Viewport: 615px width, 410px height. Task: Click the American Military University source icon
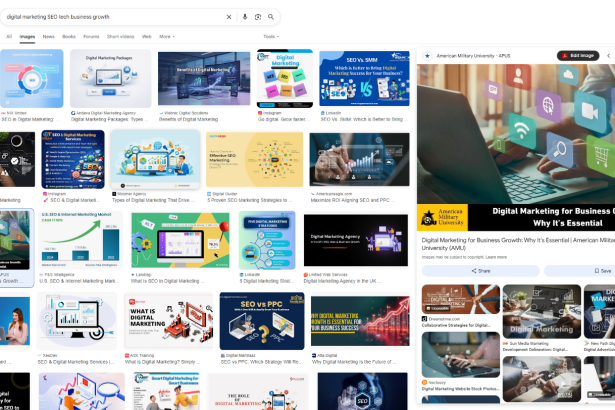(428, 55)
